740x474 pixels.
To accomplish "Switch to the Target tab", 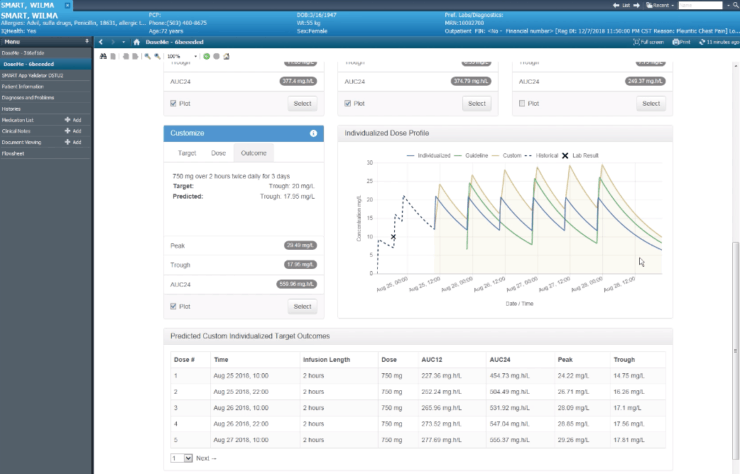I will click(187, 153).
